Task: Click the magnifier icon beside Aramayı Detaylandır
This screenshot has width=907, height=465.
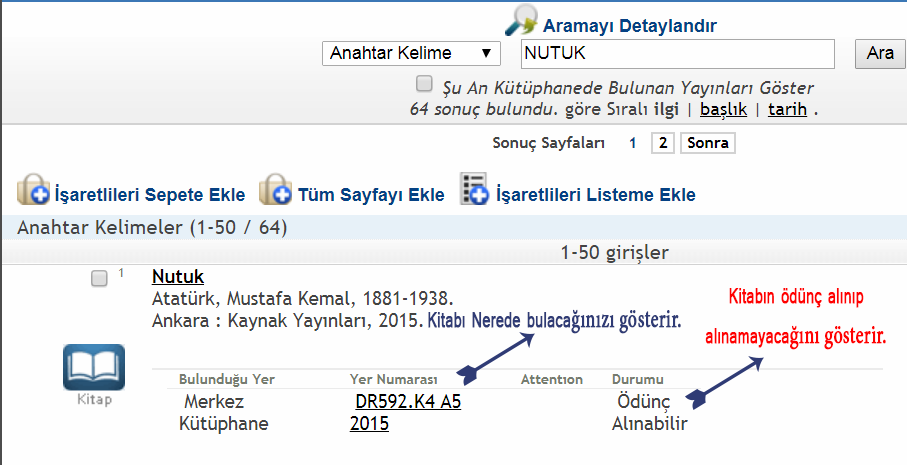Action: pyautogui.click(x=522, y=20)
